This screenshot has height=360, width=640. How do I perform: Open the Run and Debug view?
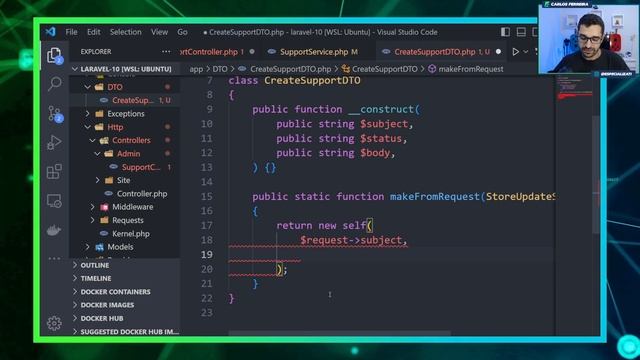pos(54,142)
